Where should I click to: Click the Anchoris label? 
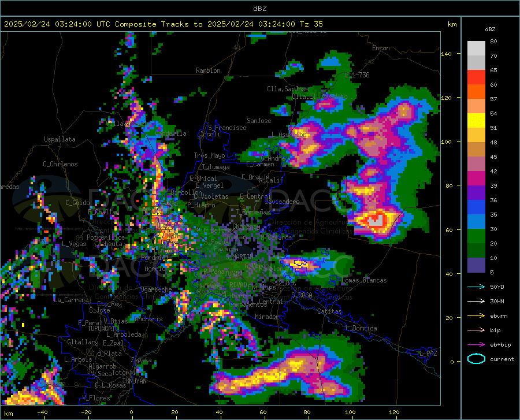[x=148, y=319]
